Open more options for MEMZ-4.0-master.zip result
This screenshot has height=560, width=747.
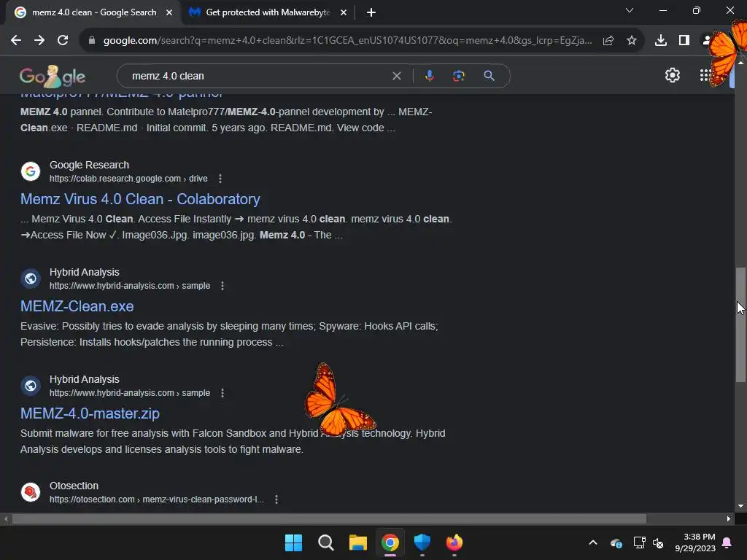click(222, 393)
